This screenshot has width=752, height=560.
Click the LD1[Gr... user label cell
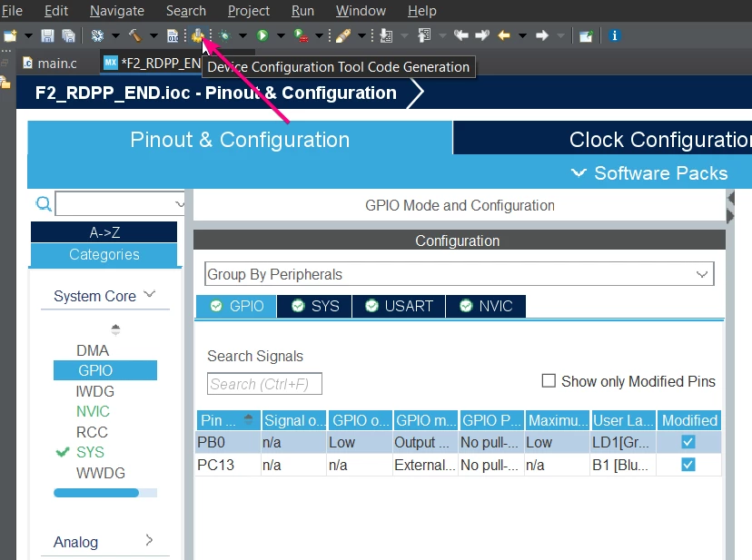pos(623,442)
